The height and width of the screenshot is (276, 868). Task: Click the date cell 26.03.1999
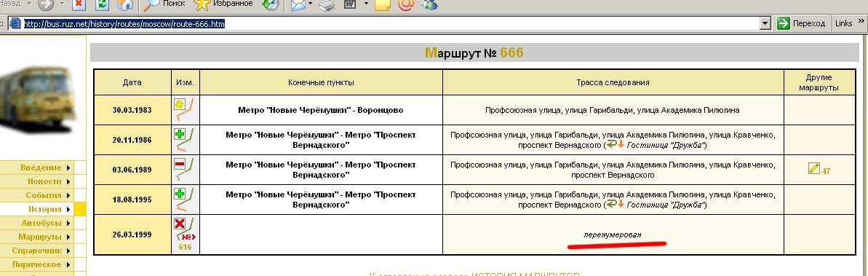click(132, 235)
